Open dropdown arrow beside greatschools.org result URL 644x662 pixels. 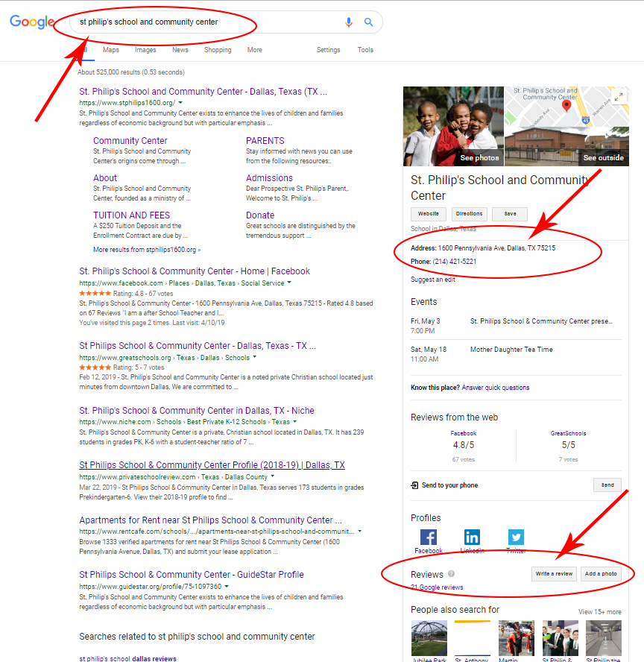click(254, 357)
